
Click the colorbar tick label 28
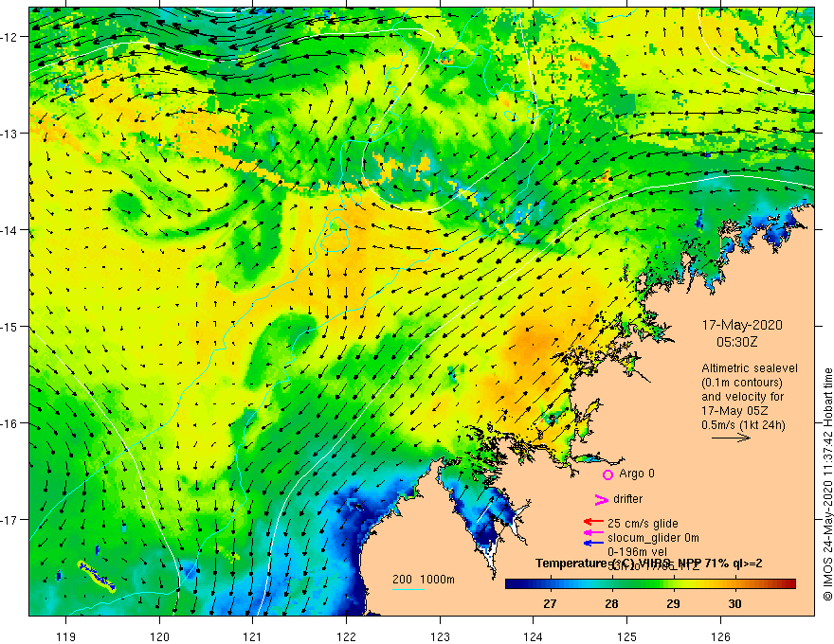pos(611,603)
